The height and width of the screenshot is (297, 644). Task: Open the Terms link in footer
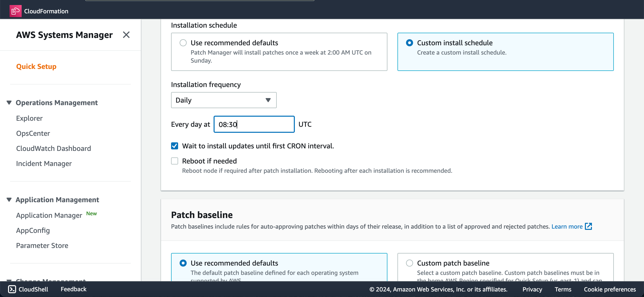(x=563, y=289)
